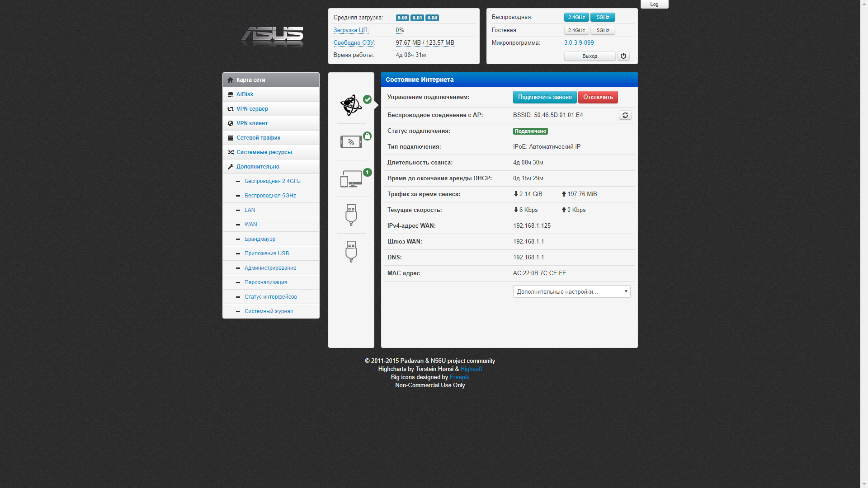Click the page vertical scrollbar

pos(864,244)
